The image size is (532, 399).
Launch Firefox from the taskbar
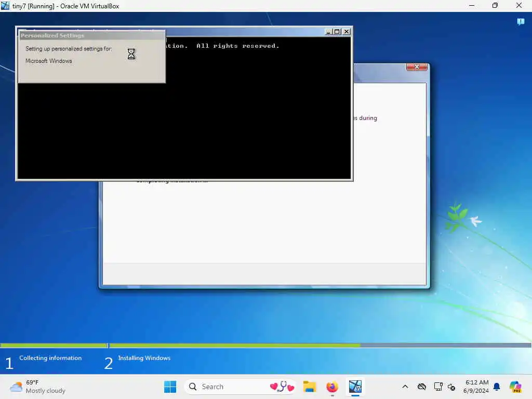point(332,387)
